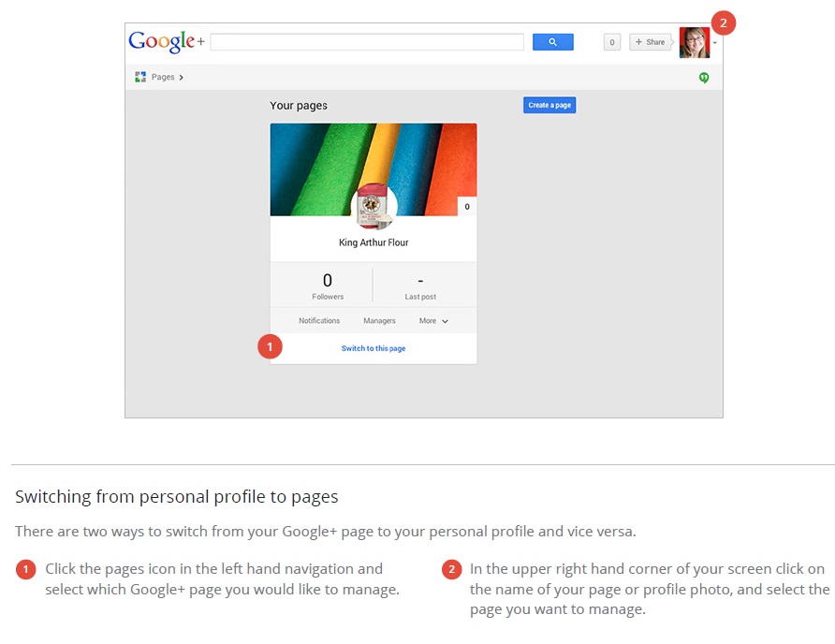This screenshot has width=835, height=644.
Task: Click the colorful page cover image
Action: (374, 169)
